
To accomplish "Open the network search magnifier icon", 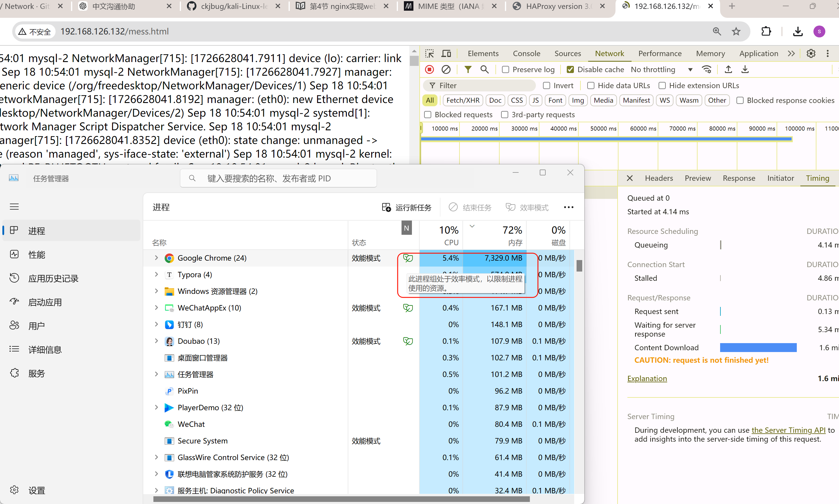I will point(484,70).
